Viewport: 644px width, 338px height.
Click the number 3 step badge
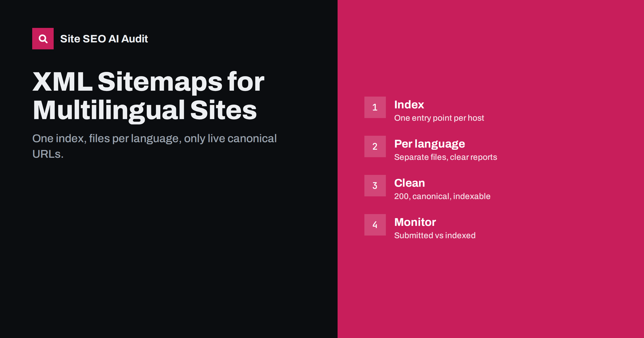point(375,186)
